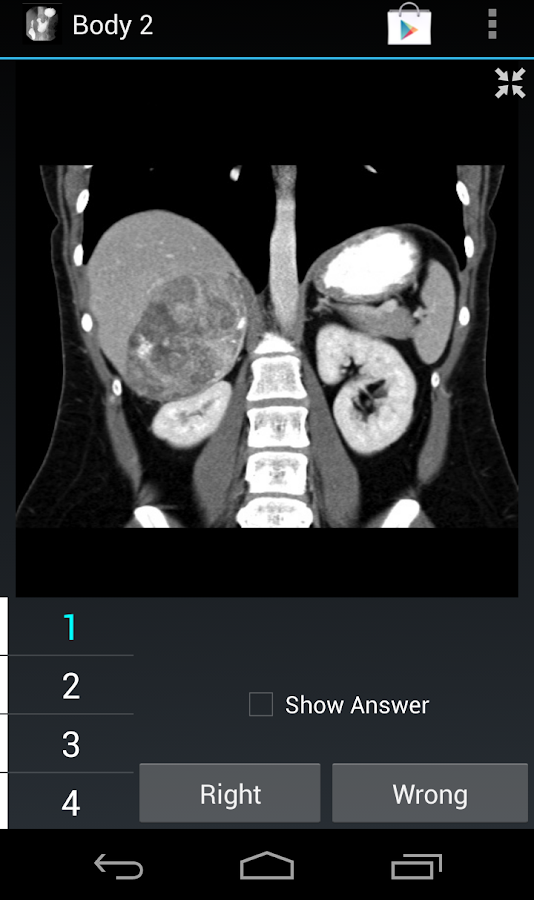
Task: Tap the large mass in CT image
Action: point(187,336)
